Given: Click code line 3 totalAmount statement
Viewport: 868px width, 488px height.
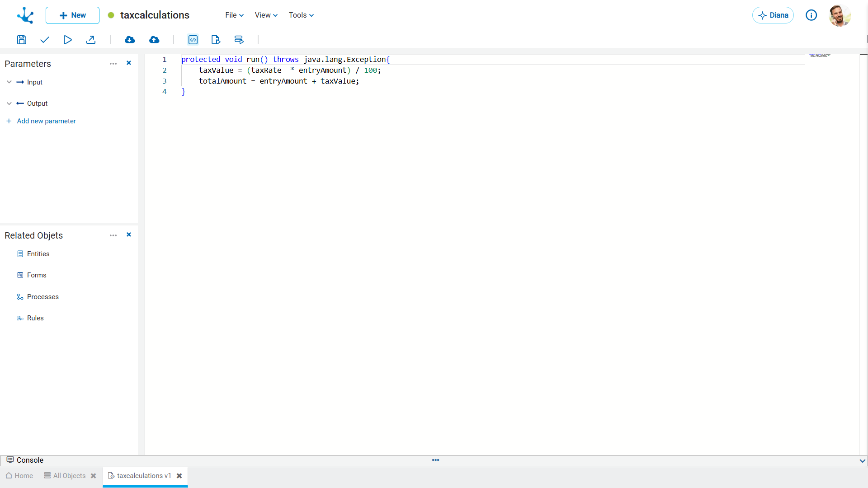Looking at the screenshot, I should click(279, 81).
